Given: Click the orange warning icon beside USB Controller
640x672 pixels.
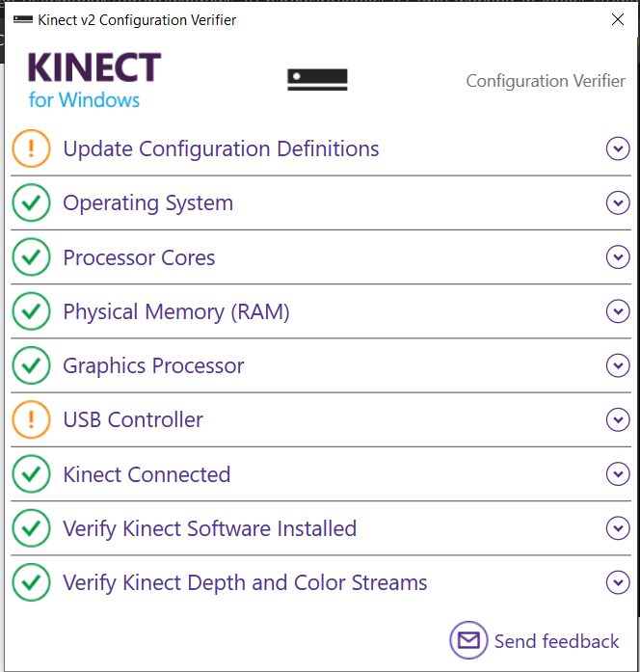Looking at the screenshot, I should click(x=31, y=419).
